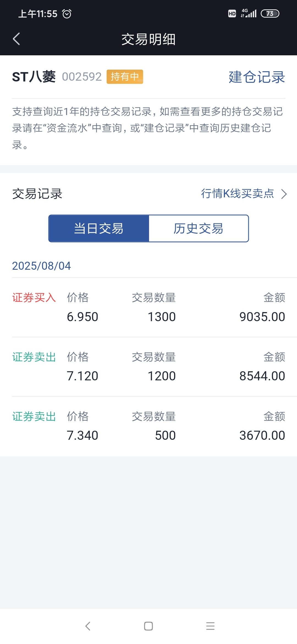Tap the 4G signal strength icon
The image size is (297, 644).
tap(249, 13)
